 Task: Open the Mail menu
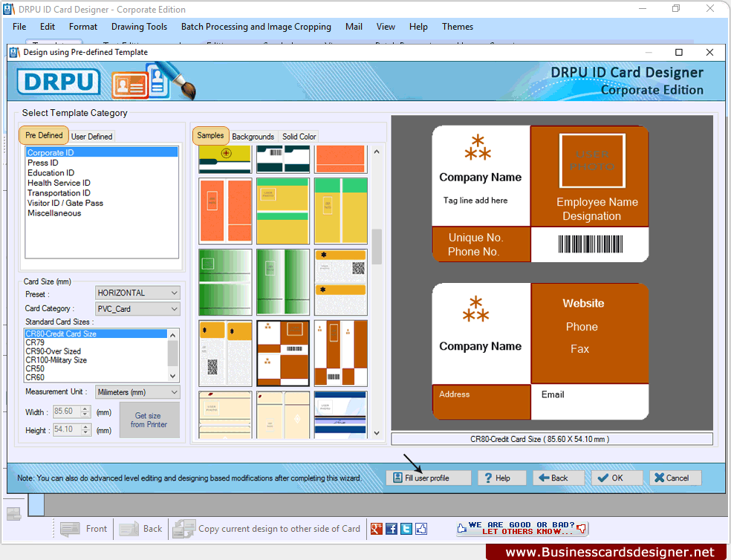(x=354, y=27)
